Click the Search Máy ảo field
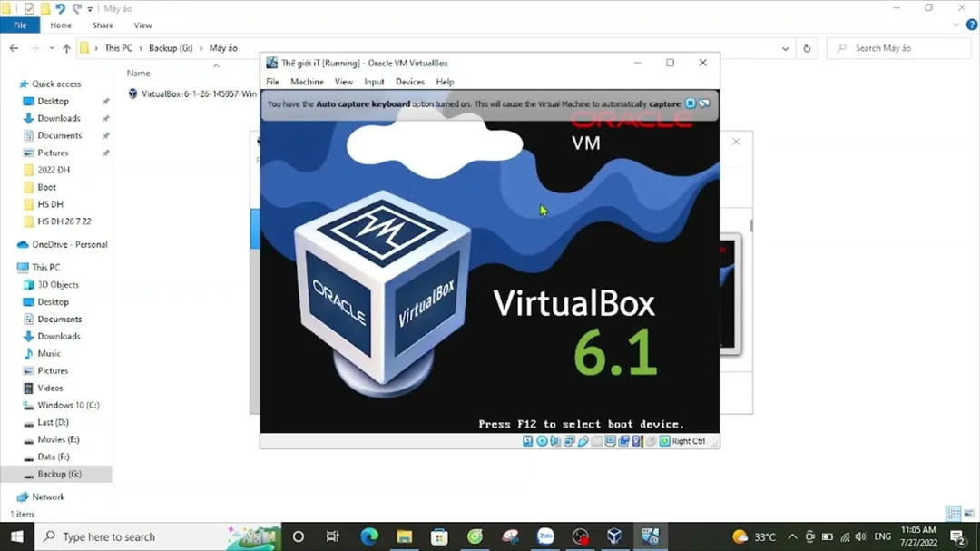Viewport: 980px width, 551px height. click(898, 48)
